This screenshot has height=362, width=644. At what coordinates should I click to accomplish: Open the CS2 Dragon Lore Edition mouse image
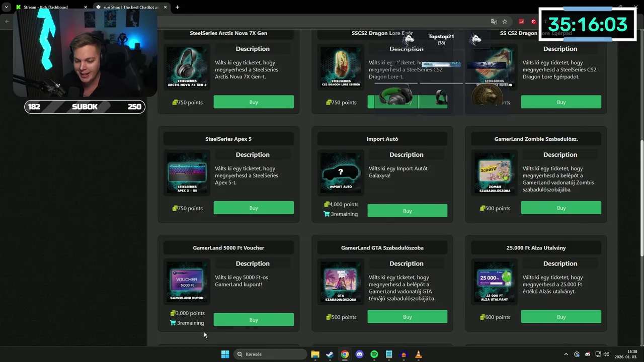point(341,67)
